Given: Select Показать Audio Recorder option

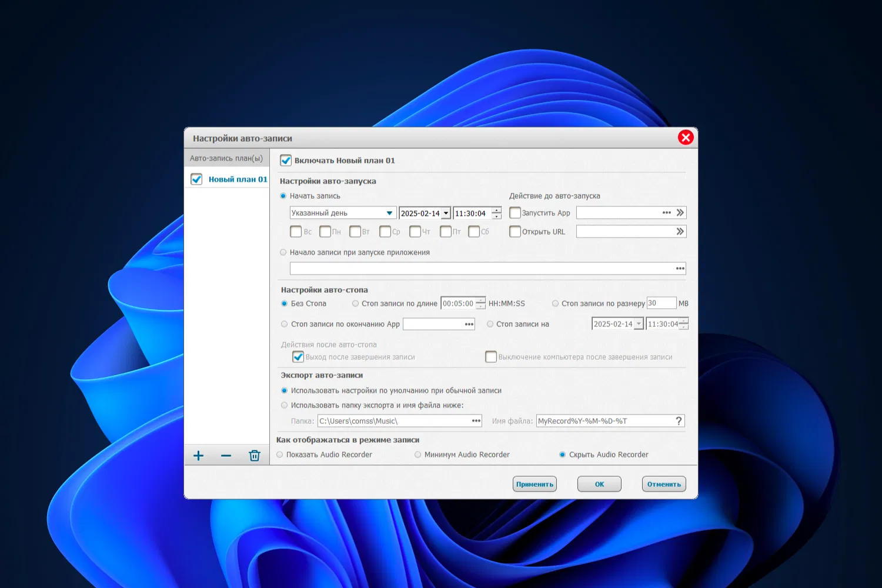Looking at the screenshot, I should pos(280,455).
